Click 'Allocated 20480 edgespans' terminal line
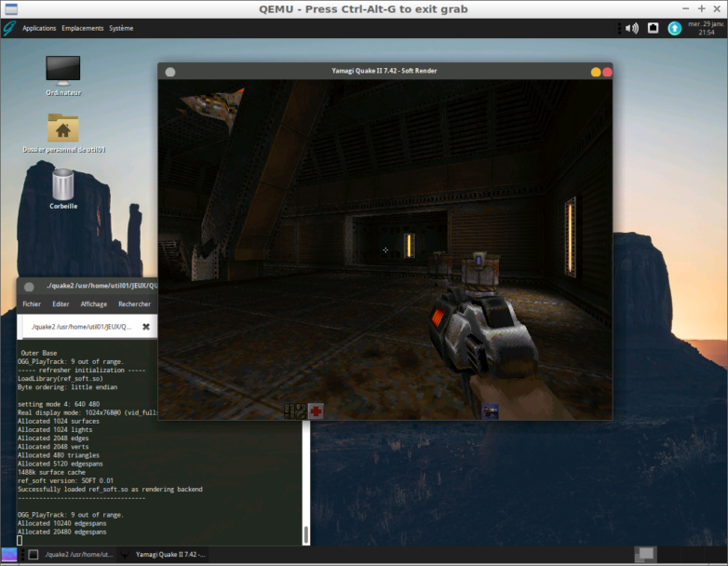Viewport: 728px width, 566px height. (x=61, y=532)
